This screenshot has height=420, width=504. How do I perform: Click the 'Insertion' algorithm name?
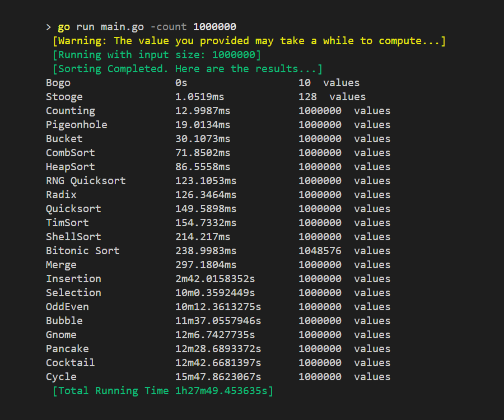(73, 279)
